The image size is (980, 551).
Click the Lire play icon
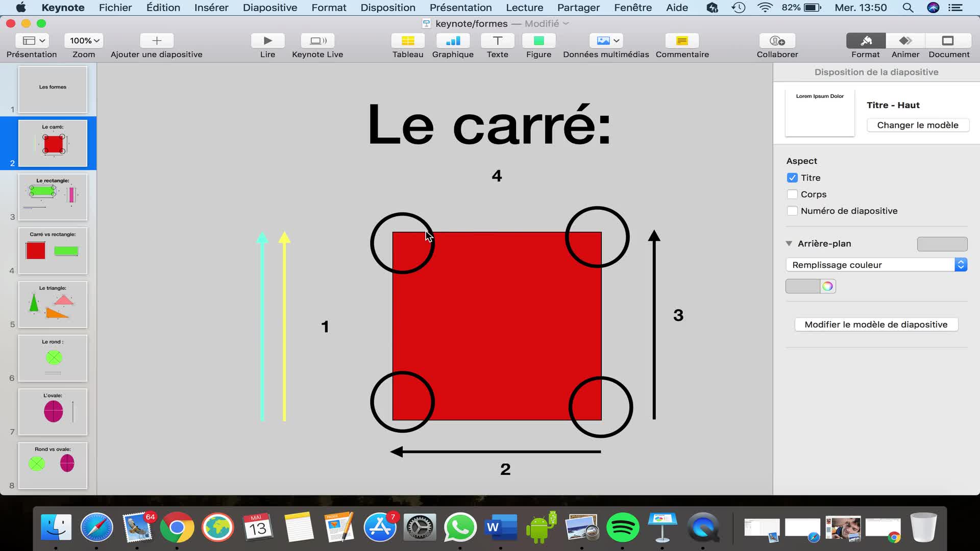pyautogui.click(x=267, y=41)
